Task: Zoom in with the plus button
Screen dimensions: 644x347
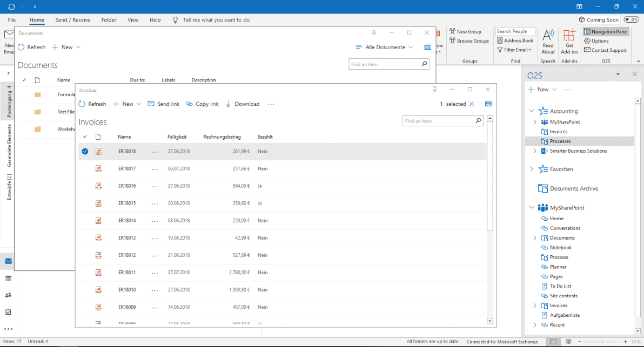Action: point(626,342)
